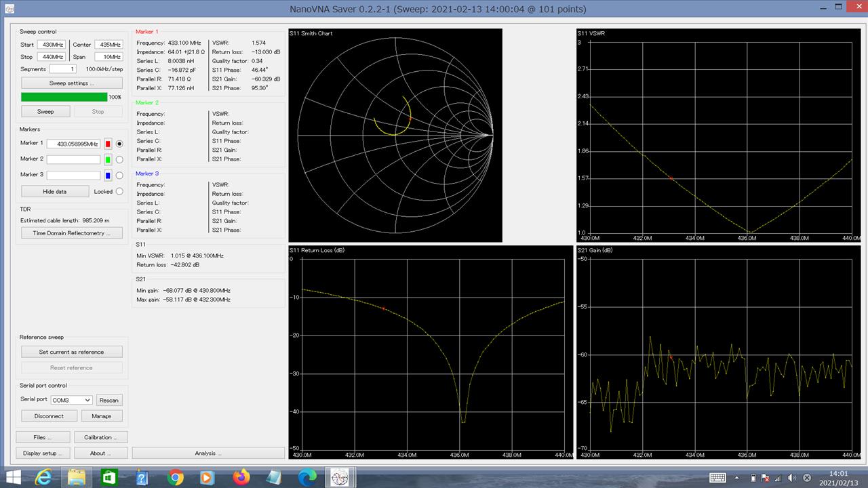Click the Marker 2 heading in data panel

(147, 103)
